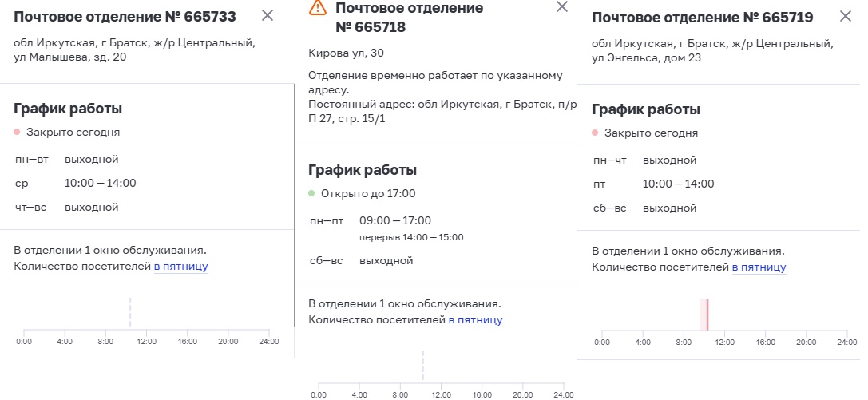This screenshot has height=400, width=868.
Task: Click the 'ул Малышева, зд. 20' address text
Action: 69,57
